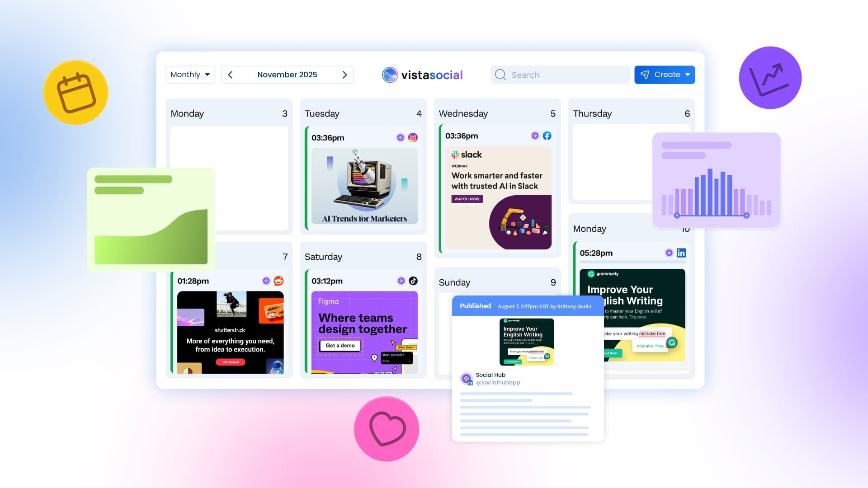This screenshot has width=868, height=488.
Task: Click the yellow calendar icon
Action: (76, 92)
